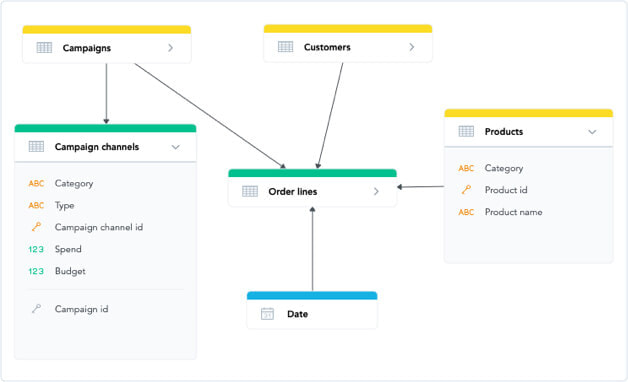Collapse the Campaign channels dataset
Screen dimensions: 628x382
175,147
